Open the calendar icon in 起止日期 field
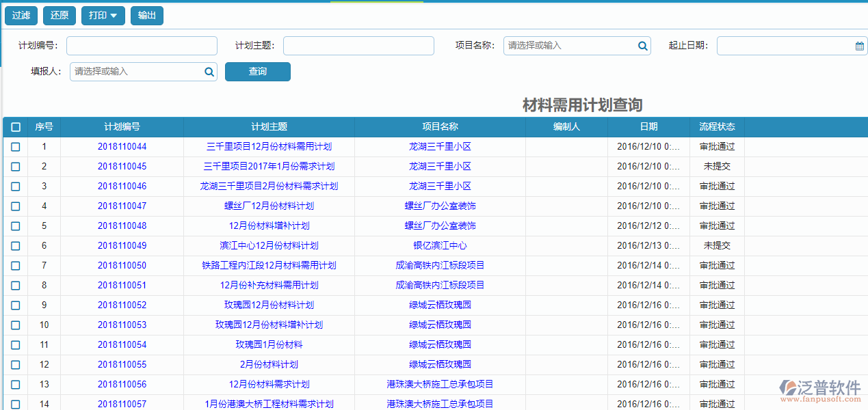Screen dimensions: 868x410 (x=859, y=46)
